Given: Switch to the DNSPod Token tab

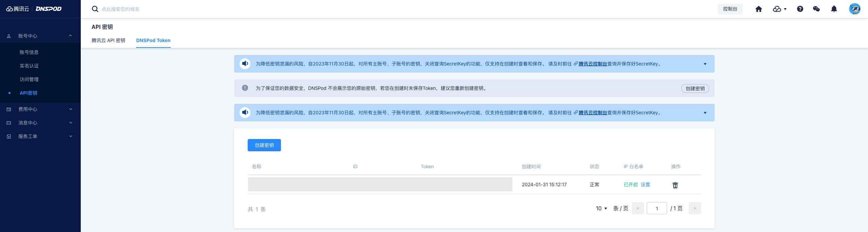Looking at the screenshot, I should pyautogui.click(x=153, y=40).
